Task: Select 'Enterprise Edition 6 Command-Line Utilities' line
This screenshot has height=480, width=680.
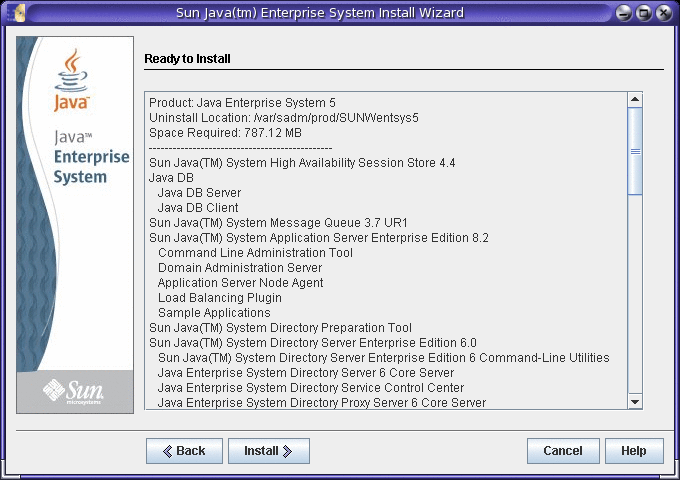Action: point(384,358)
